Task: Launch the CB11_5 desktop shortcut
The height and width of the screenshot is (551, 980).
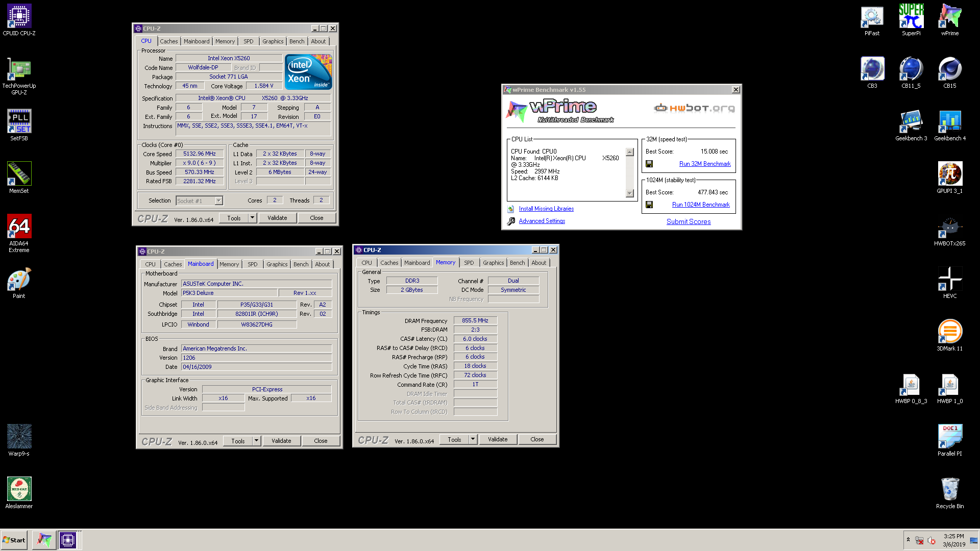Action: (911, 72)
